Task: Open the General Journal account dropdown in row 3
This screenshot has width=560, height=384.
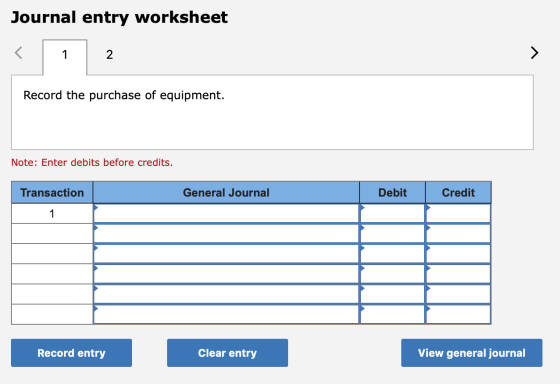Action: click(226, 254)
